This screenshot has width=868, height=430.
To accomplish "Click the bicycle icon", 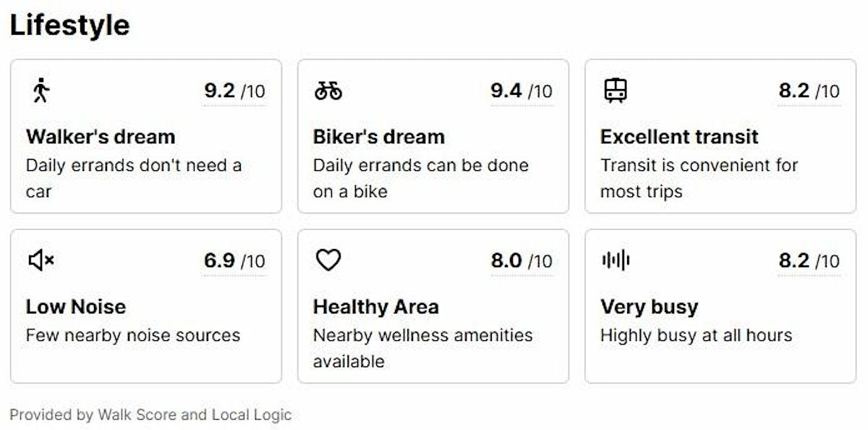I will pos(328,90).
